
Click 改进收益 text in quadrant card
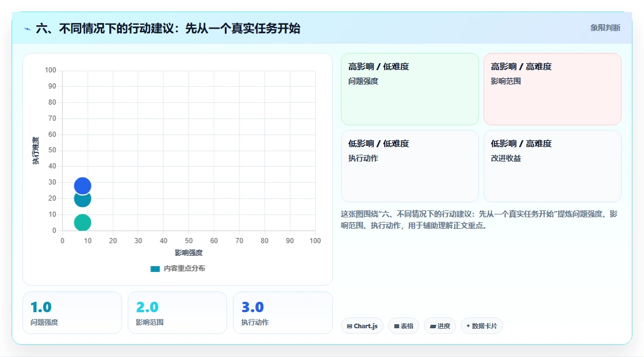505,158
